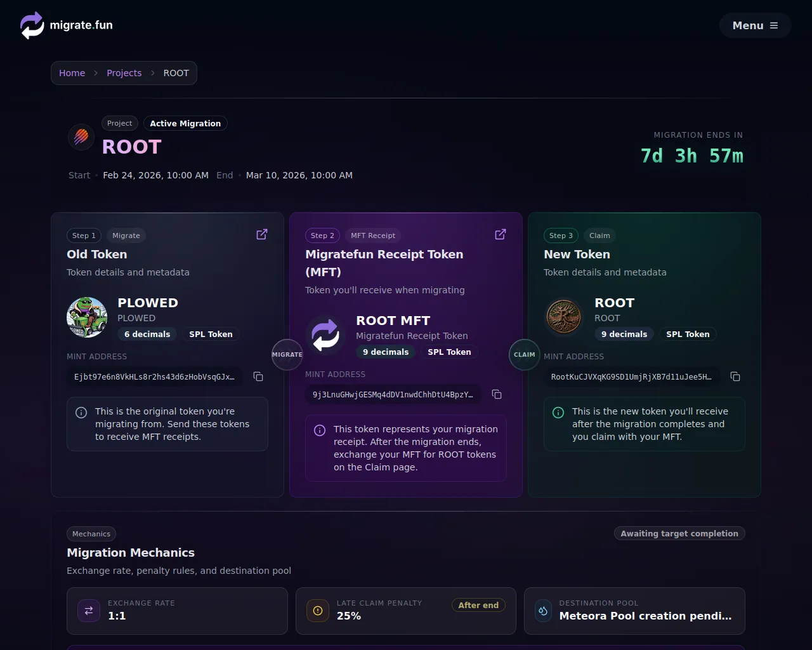Viewport: 812px width, 650px height.
Task: Click the MFT Receipt tag
Action: (373, 235)
